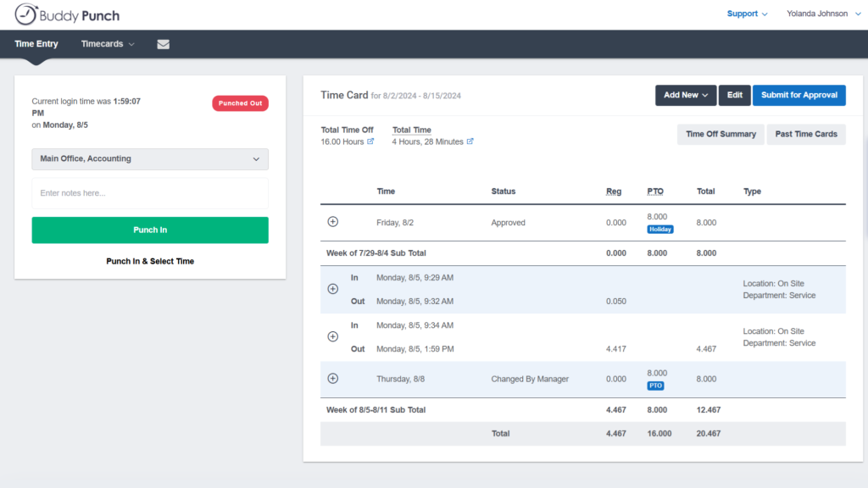Image resolution: width=868 pixels, height=488 pixels.
Task: Click the Punch In & Select Time link
Action: pyautogui.click(x=150, y=261)
